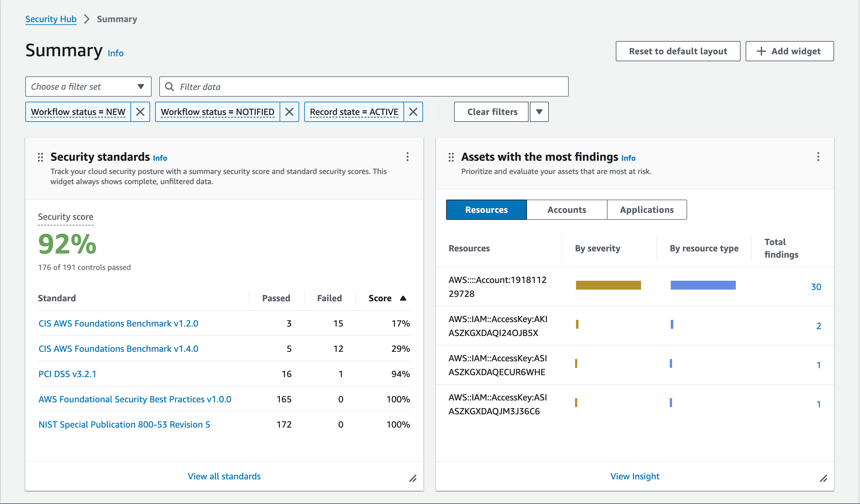Viewport: 860px width, 504px height.
Task: Click the resize handle of Assets widget
Action: coord(824,478)
